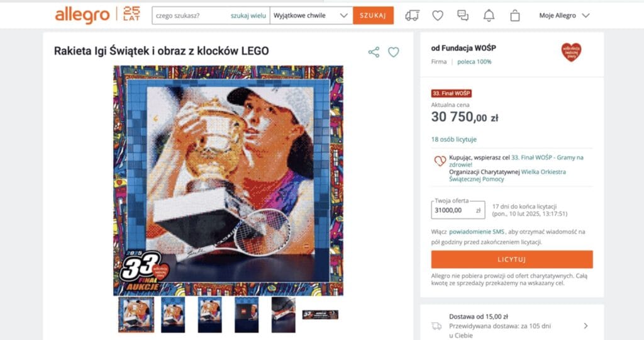Image resolution: width=644 pixels, height=340 pixels.
Task: Open favorites heart icon in top bar
Action: (438, 16)
